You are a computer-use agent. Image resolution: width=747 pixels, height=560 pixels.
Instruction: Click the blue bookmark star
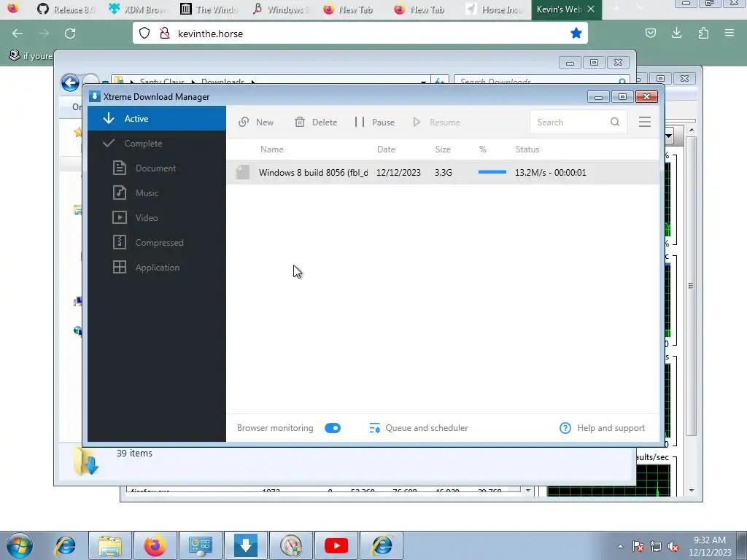click(576, 33)
